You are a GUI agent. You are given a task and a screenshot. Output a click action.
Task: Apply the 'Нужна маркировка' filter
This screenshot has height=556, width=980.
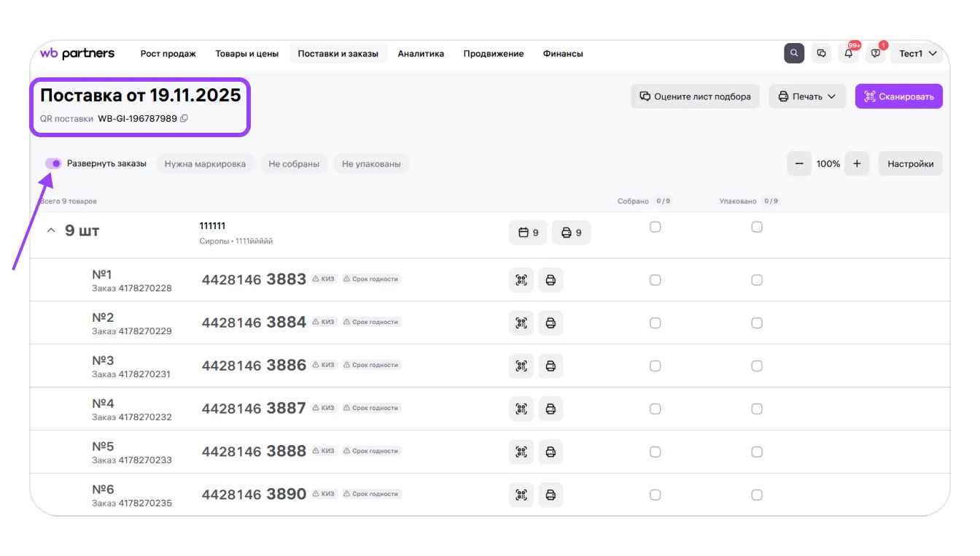pos(205,164)
